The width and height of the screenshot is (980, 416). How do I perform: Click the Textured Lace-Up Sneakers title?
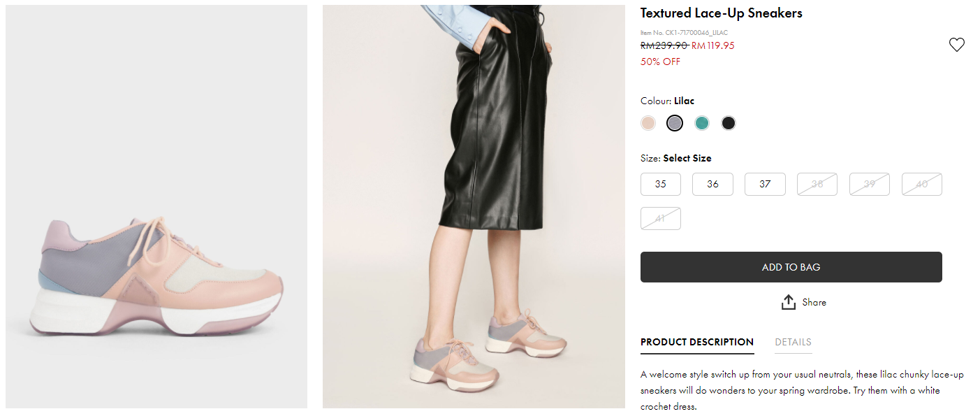point(721,13)
